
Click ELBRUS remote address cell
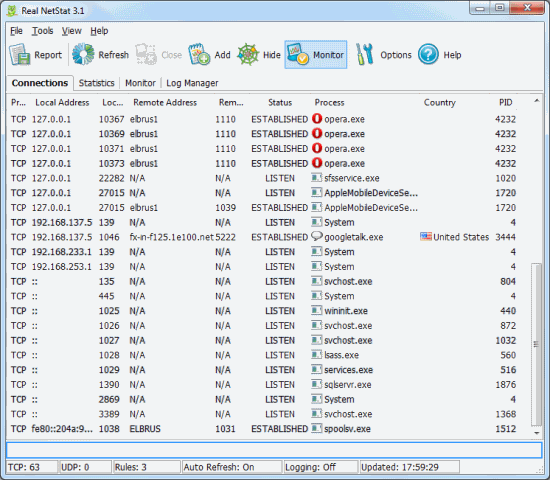(x=145, y=429)
